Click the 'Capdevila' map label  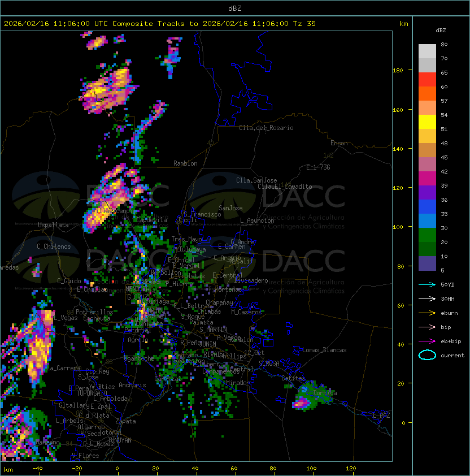(x=151, y=220)
